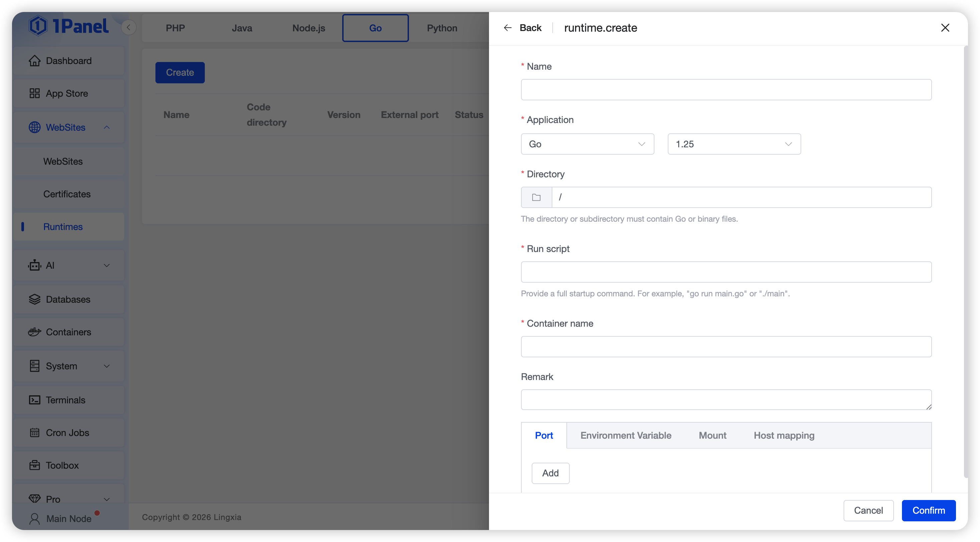980x542 pixels.
Task: Click the Toolbox briefcase icon
Action: click(x=34, y=465)
